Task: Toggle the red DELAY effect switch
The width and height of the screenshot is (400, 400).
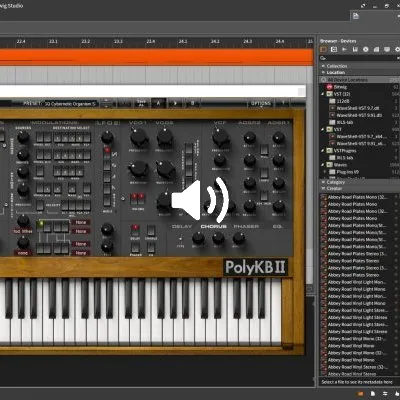Action: (135, 230)
